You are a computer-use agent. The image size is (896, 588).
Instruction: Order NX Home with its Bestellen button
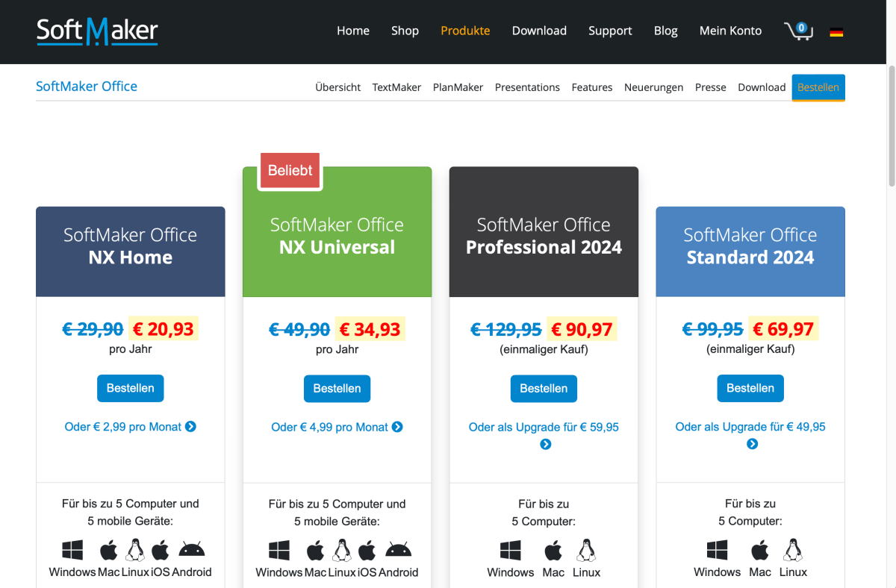click(131, 388)
